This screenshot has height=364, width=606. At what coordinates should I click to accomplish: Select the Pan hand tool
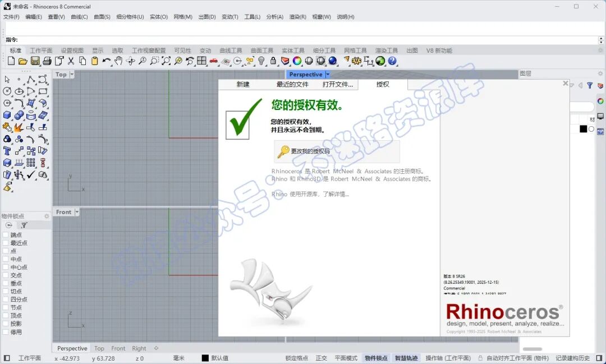click(x=118, y=61)
